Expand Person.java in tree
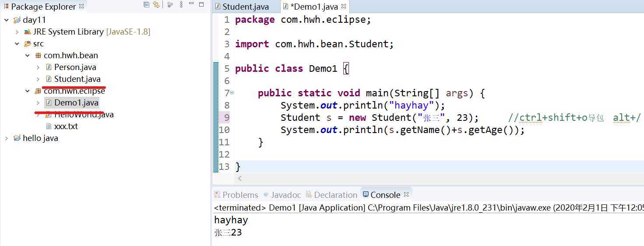This screenshot has height=246, width=644. pyautogui.click(x=38, y=67)
